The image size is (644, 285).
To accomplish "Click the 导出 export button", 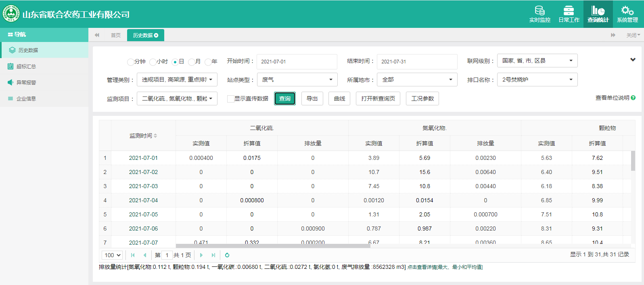I will tap(312, 98).
